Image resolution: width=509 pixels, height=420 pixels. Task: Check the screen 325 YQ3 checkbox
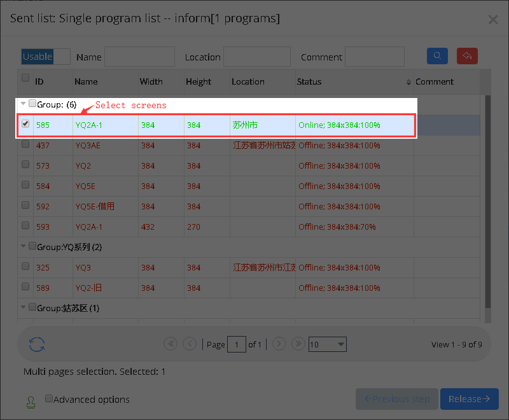pos(25,266)
